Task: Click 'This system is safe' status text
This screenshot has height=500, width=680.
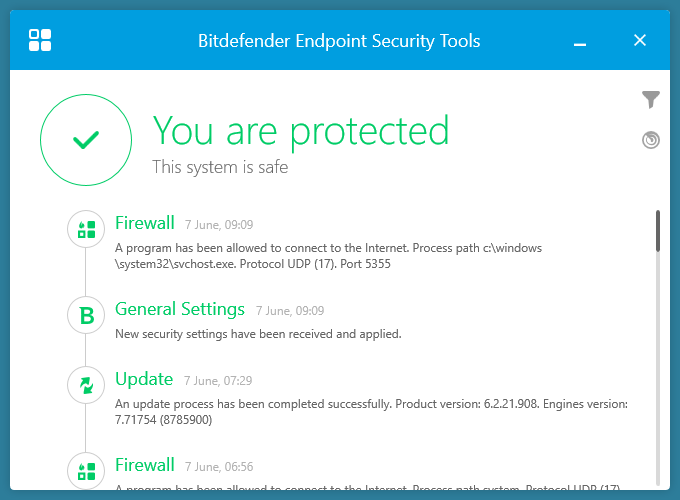Action: click(220, 167)
